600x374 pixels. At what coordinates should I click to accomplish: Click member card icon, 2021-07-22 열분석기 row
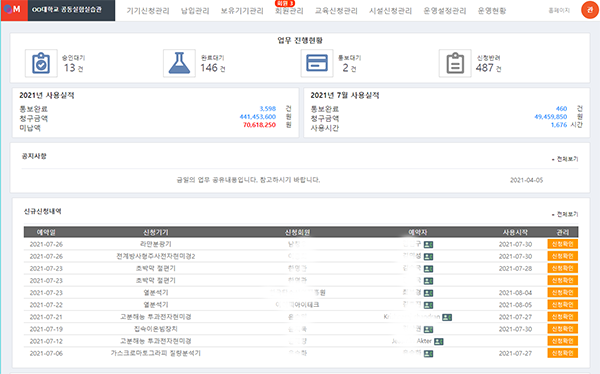coord(429,305)
